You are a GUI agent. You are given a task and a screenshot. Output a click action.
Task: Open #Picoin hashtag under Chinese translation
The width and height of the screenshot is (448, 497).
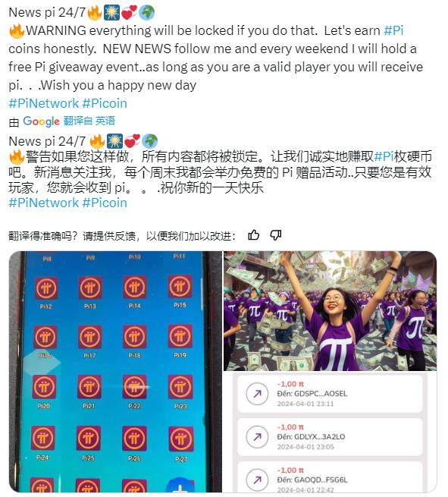click(105, 203)
